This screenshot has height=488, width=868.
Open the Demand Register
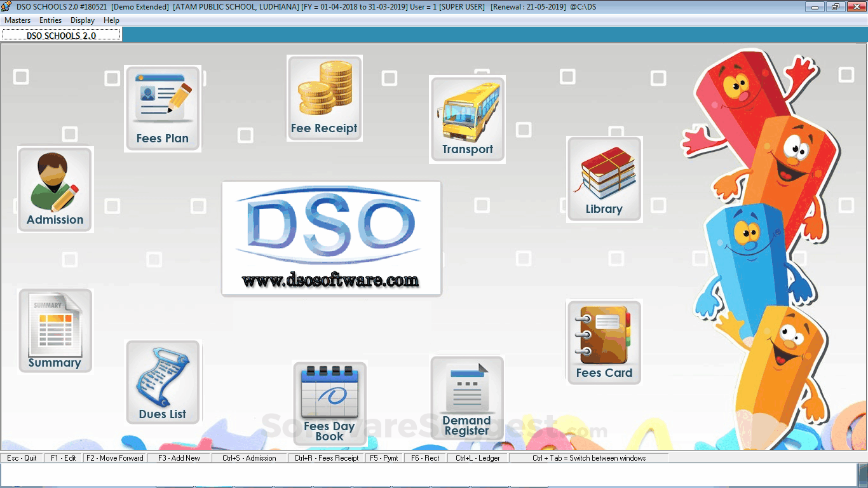467,398
